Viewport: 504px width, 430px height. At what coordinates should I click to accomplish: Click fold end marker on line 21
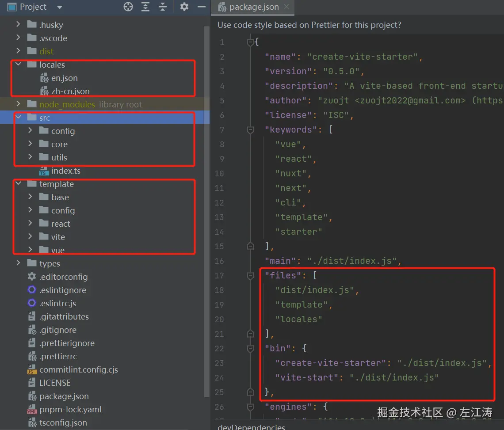click(250, 334)
